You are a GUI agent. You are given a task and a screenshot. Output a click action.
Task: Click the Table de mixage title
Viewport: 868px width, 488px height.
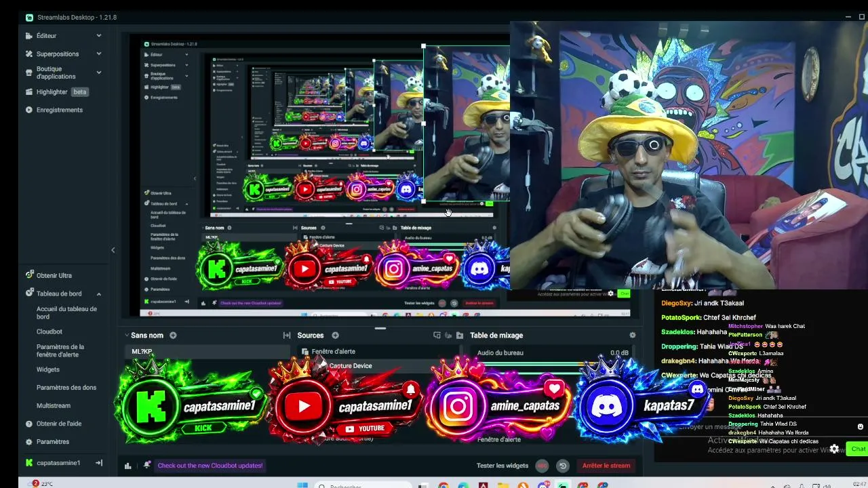(496, 335)
